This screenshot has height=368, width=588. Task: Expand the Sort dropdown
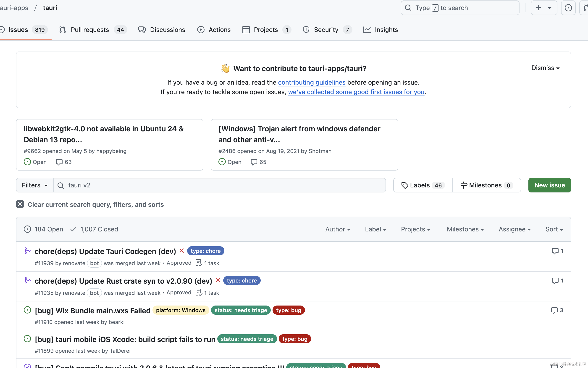pos(554,229)
